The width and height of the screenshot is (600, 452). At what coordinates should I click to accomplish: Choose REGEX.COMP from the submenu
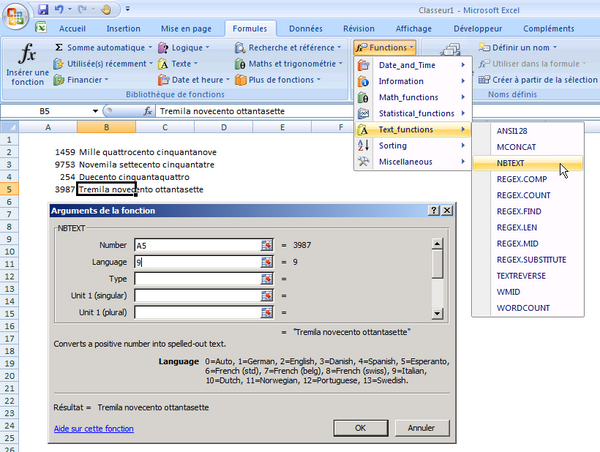coord(528,179)
